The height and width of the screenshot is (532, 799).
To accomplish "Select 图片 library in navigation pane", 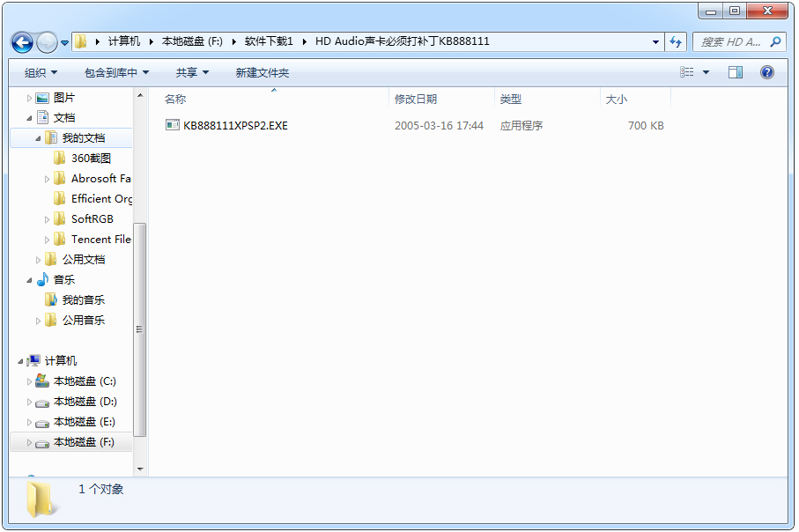I will (x=64, y=98).
